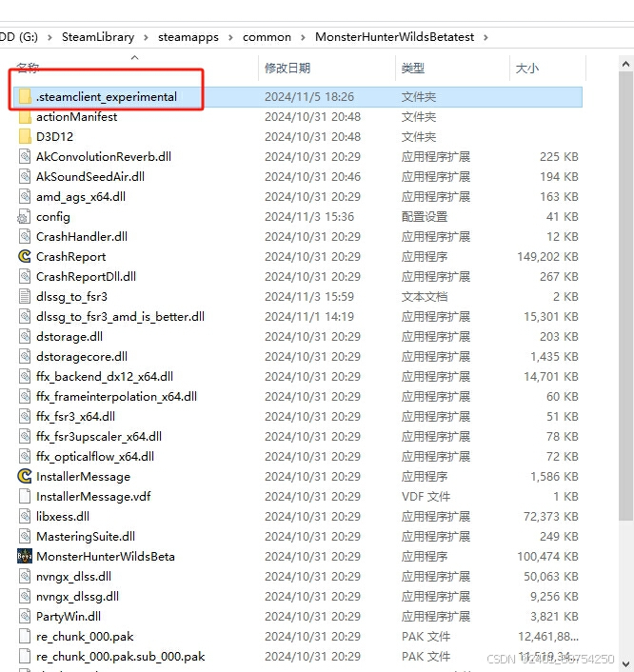Image resolution: width=634 pixels, height=672 pixels.
Task: Click the 50,063 KB size of nvngx_dlss.dll
Action: (x=551, y=577)
